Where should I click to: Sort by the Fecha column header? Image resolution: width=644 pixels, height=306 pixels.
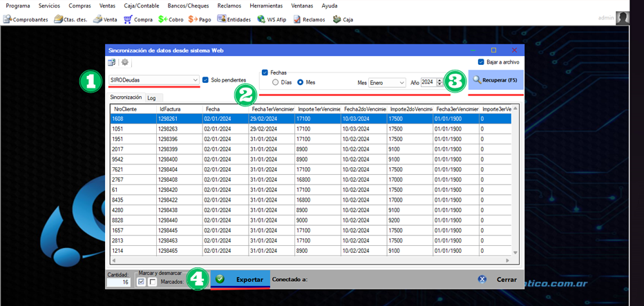[x=225, y=109]
